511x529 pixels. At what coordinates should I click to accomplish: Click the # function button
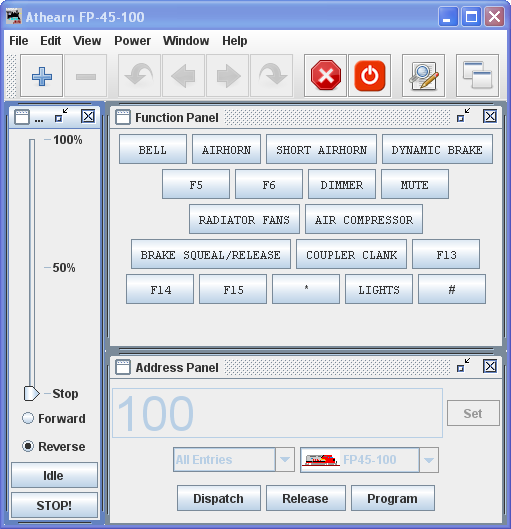point(452,289)
